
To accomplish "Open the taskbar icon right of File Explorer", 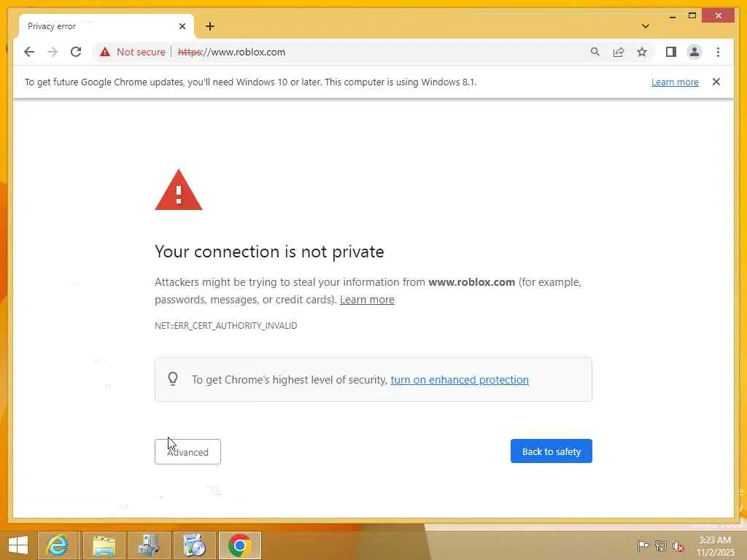I will click(x=149, y=545).
